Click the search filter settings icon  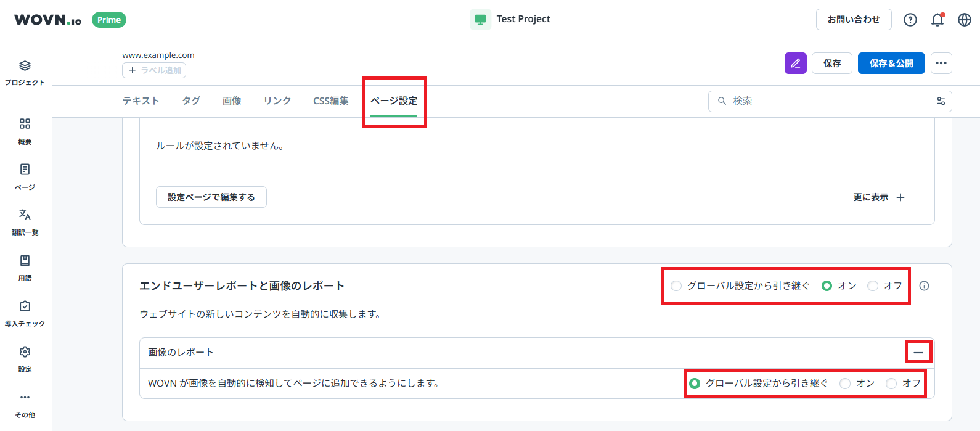pos(941,101)
